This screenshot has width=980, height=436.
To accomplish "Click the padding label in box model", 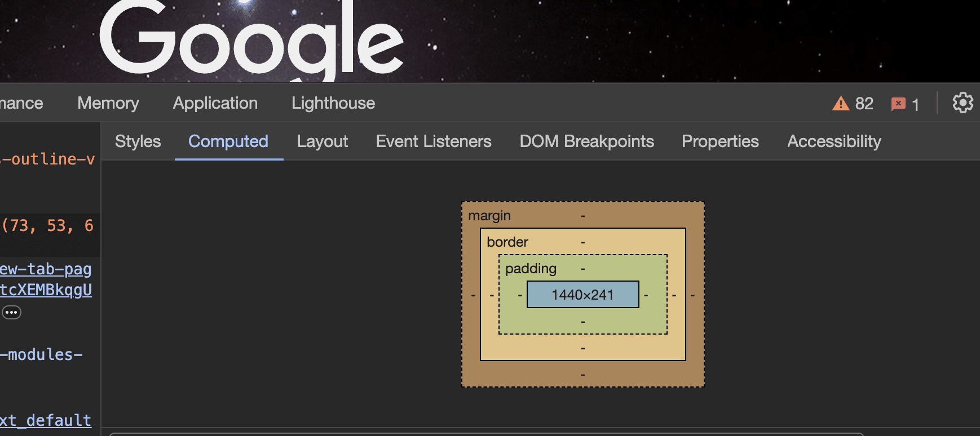I will [531, 269].
